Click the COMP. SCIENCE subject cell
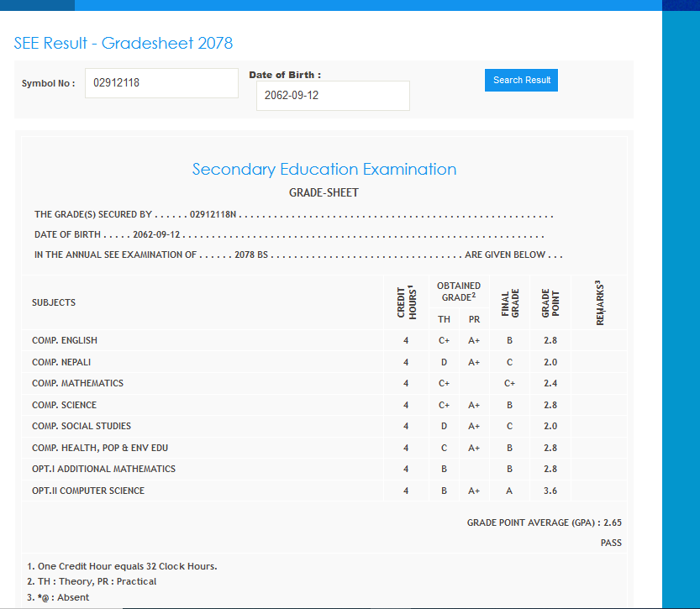The image size is (700, 609). click(64, 405)
